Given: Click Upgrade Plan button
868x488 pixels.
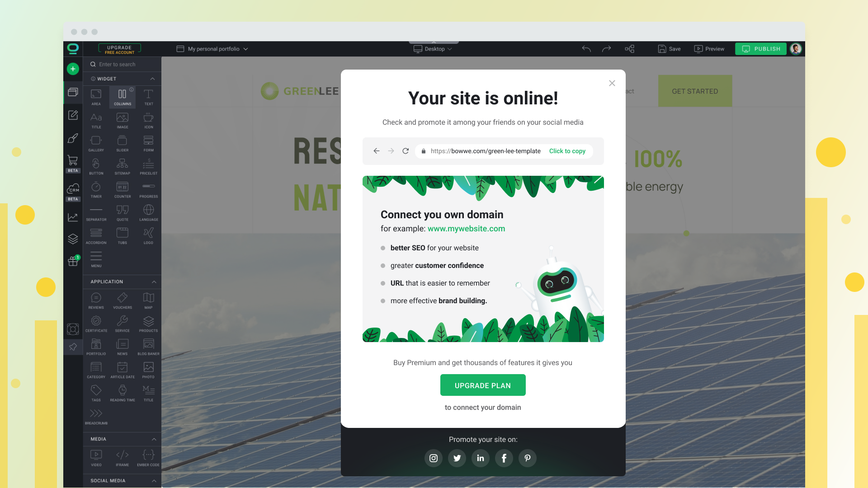Looking at the screenshot, I should tap(482, 385).
